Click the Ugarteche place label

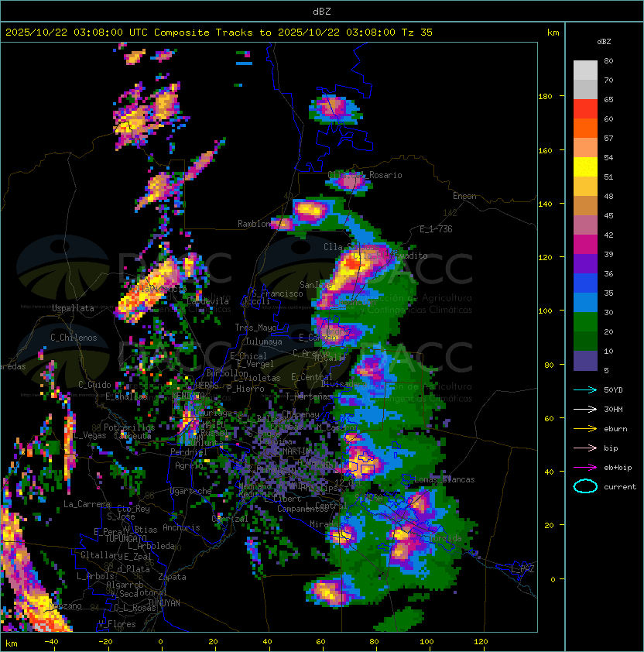[x=190, y=491]
